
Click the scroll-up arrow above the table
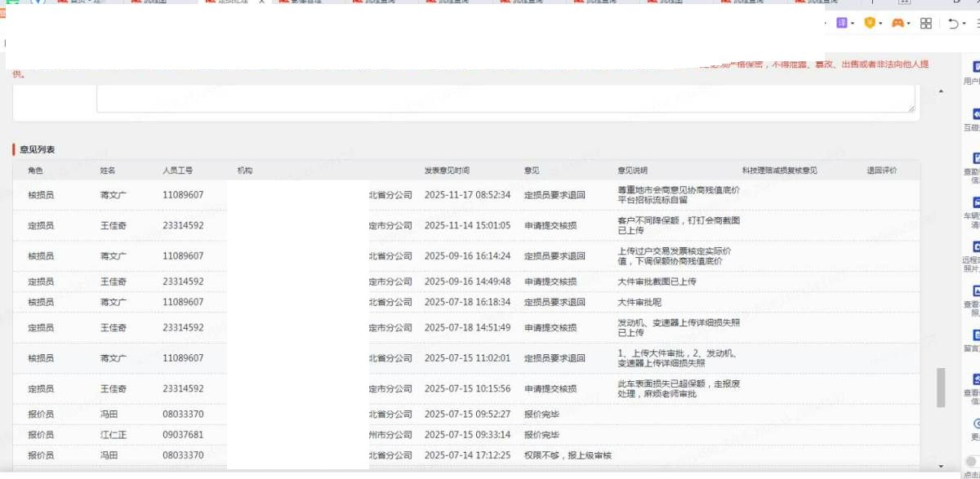click(x=940, y=91)
